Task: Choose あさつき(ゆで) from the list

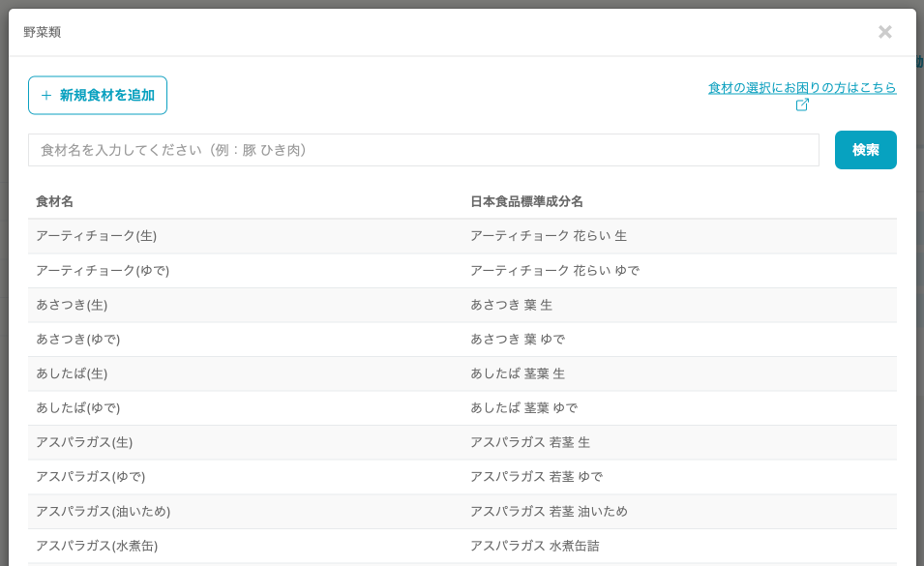Action: click(78, 340)
